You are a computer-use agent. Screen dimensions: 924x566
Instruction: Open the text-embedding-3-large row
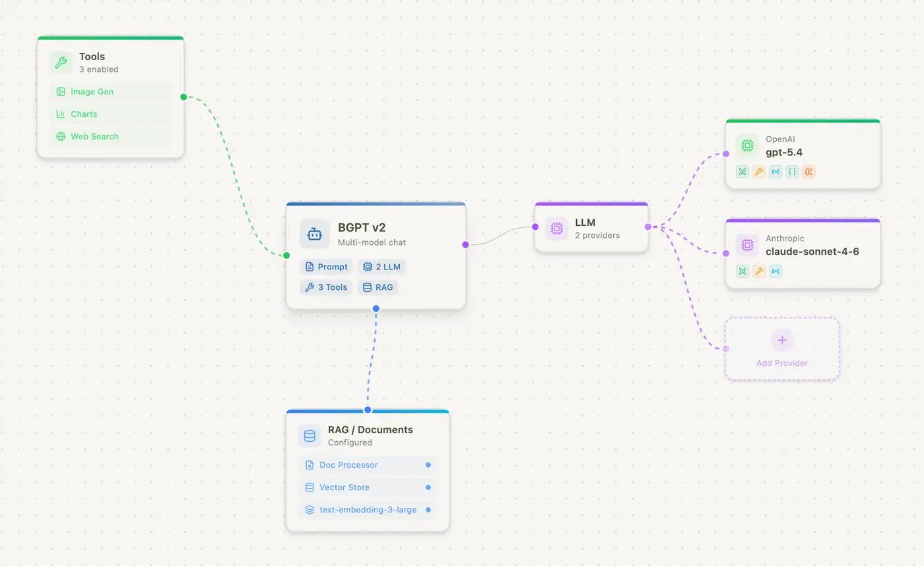[x=368, y=510]
